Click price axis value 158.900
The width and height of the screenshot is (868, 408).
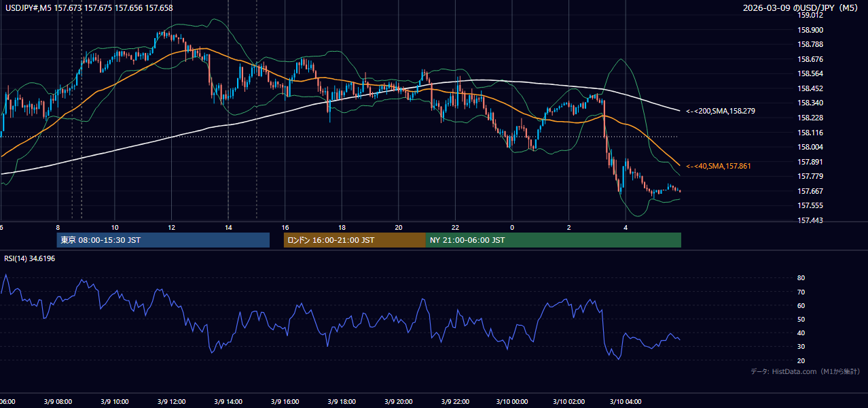click(810, 30)
